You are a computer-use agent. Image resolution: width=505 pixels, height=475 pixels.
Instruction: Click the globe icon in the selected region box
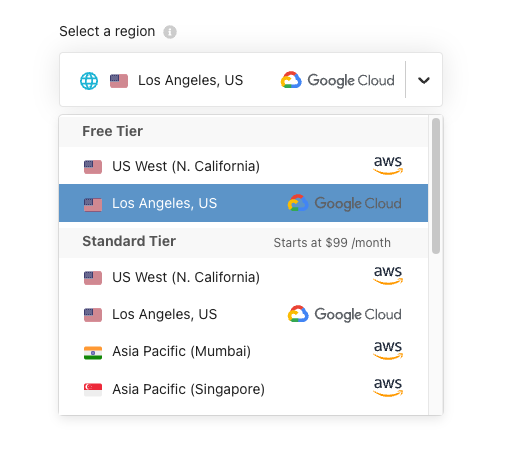89,81
